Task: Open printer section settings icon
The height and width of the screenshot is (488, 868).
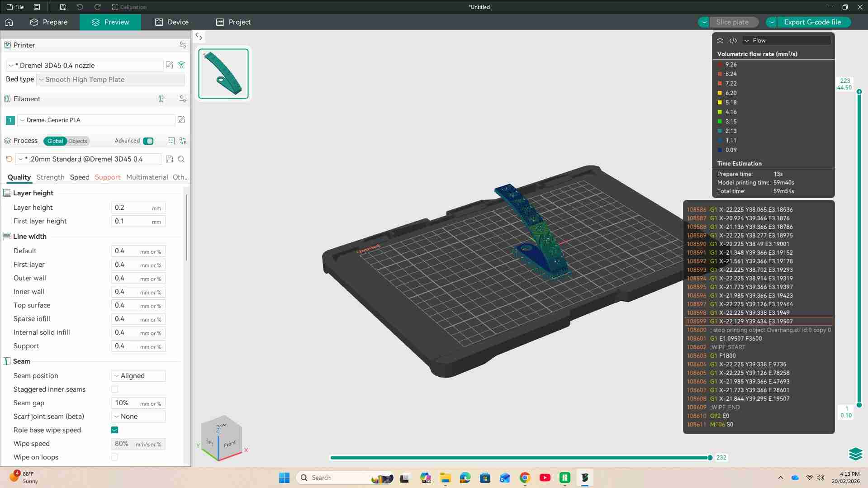Action: pos(183,45)
